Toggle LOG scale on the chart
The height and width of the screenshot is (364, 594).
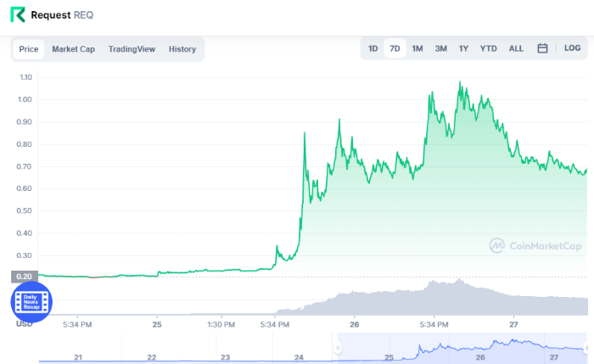click(x=572, y=48)
